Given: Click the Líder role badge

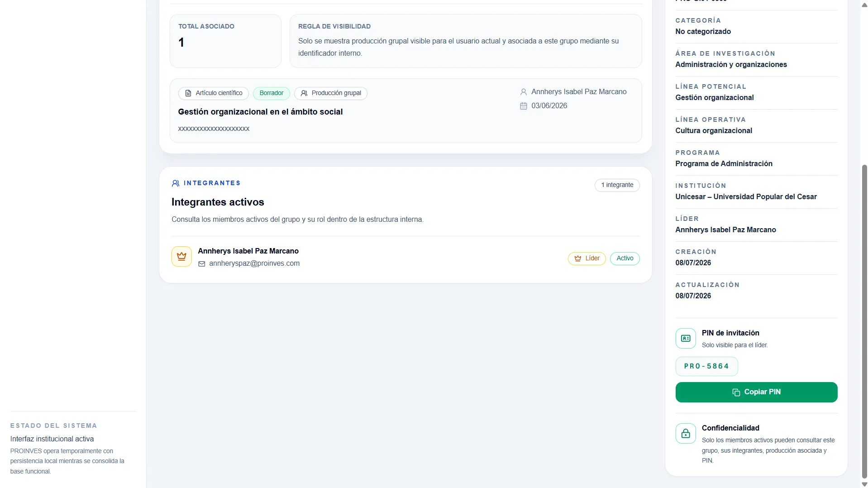Looking at the screenshot, I should point(587,258).
